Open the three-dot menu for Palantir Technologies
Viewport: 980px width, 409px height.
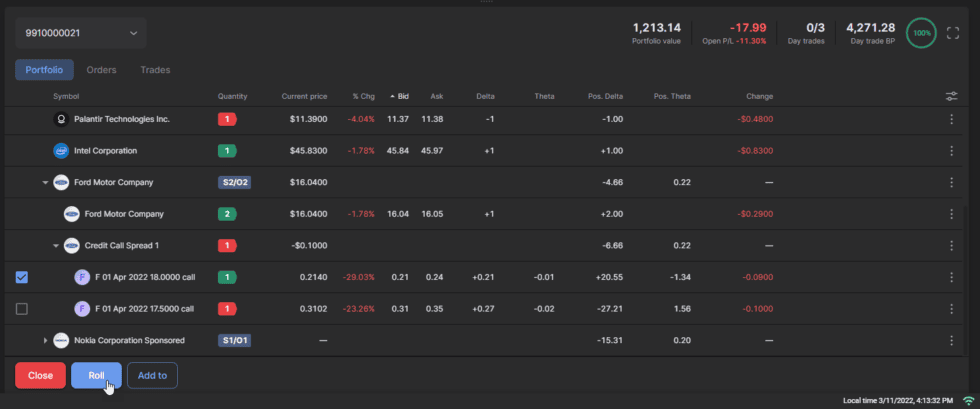951,119
